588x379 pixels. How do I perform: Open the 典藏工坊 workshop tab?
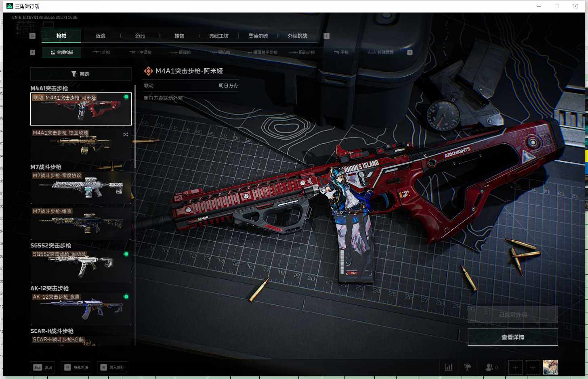[x=219, y=36]
